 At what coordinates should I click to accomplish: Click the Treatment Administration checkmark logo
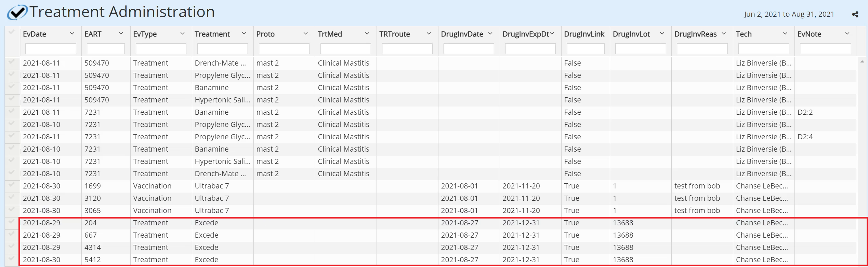coord(17,12)
